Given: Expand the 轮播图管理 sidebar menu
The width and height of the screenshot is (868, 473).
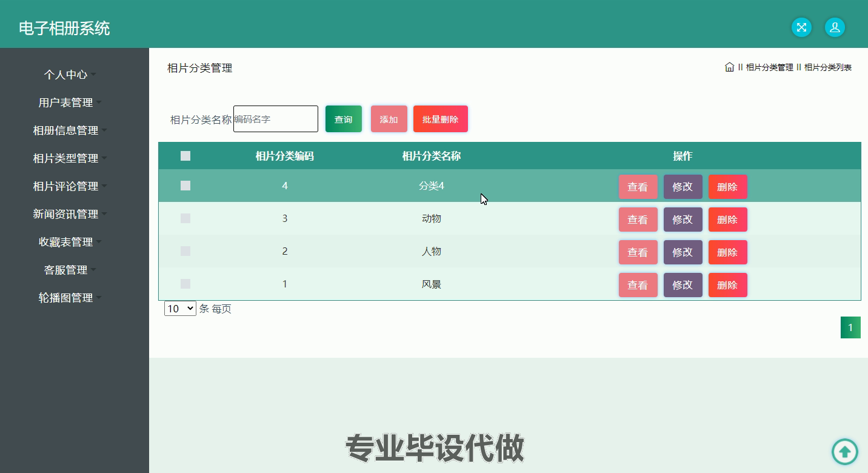Looking at the screenshot, I should [70, 298].
